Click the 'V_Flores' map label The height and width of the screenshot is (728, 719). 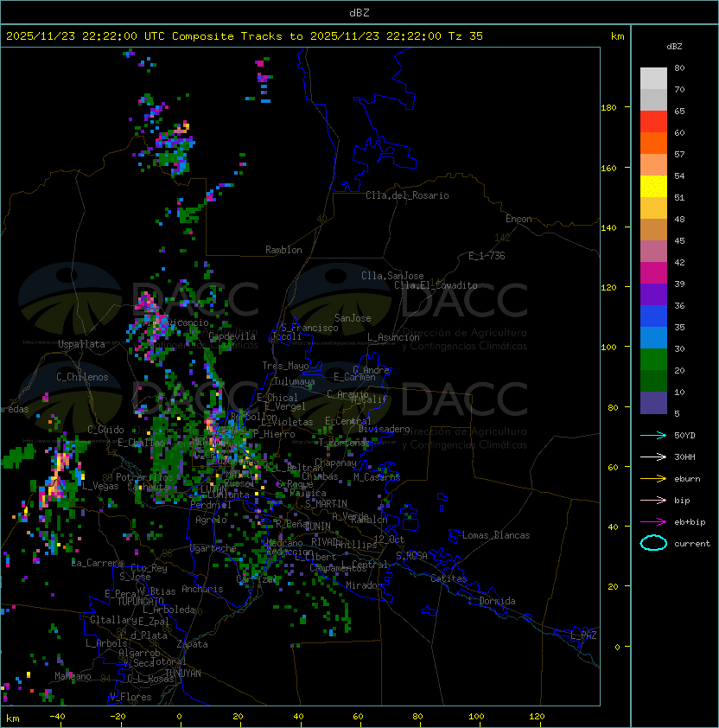click(130, 697)
